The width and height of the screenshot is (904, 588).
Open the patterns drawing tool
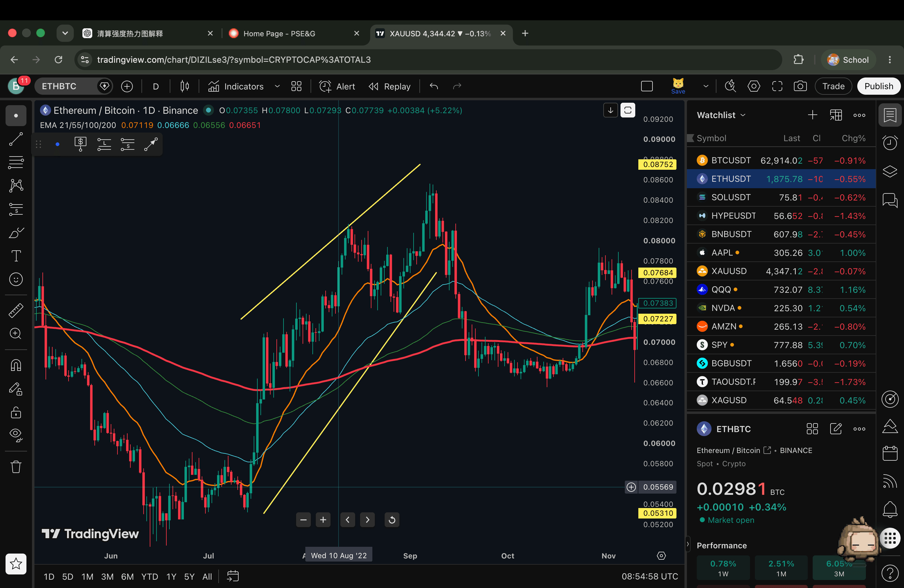[x=16, y=186]
